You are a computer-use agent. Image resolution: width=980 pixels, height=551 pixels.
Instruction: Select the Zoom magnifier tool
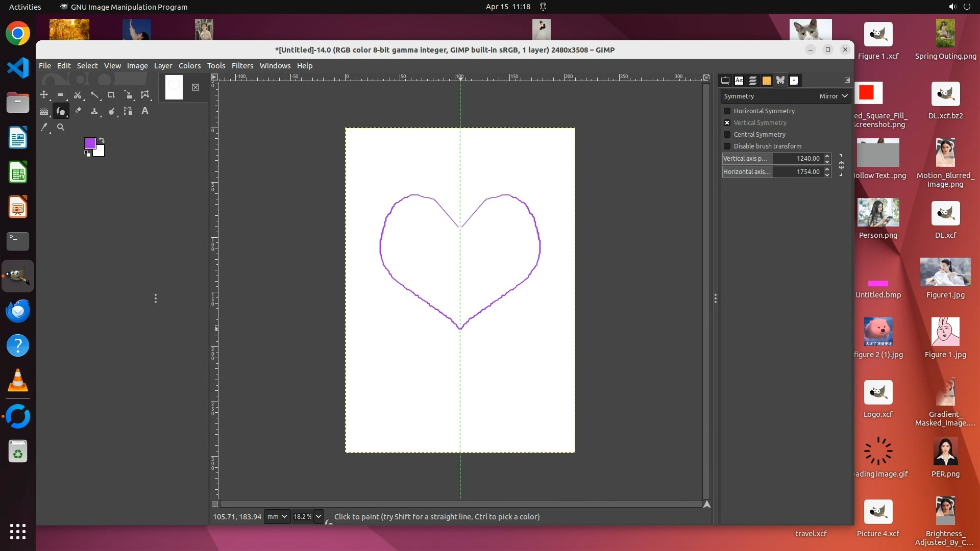[61, 128]
